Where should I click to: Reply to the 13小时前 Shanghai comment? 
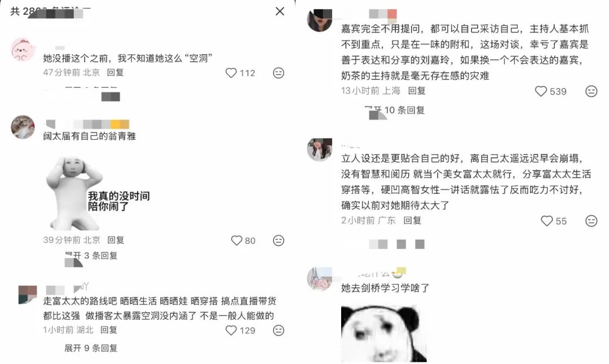417,91
